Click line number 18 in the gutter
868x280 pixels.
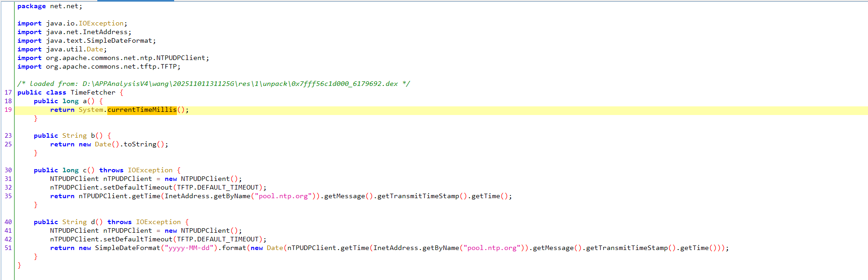tap(8, 101)
